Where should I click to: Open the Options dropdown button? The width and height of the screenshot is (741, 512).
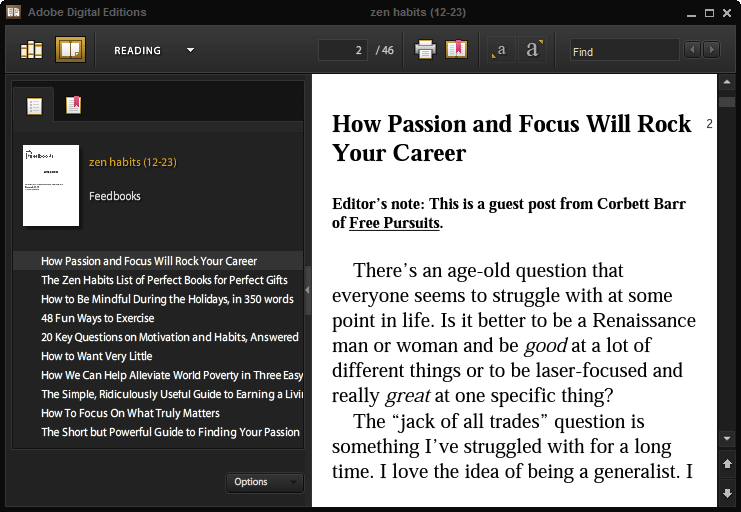pyautogui.click(x=265, y=482)
